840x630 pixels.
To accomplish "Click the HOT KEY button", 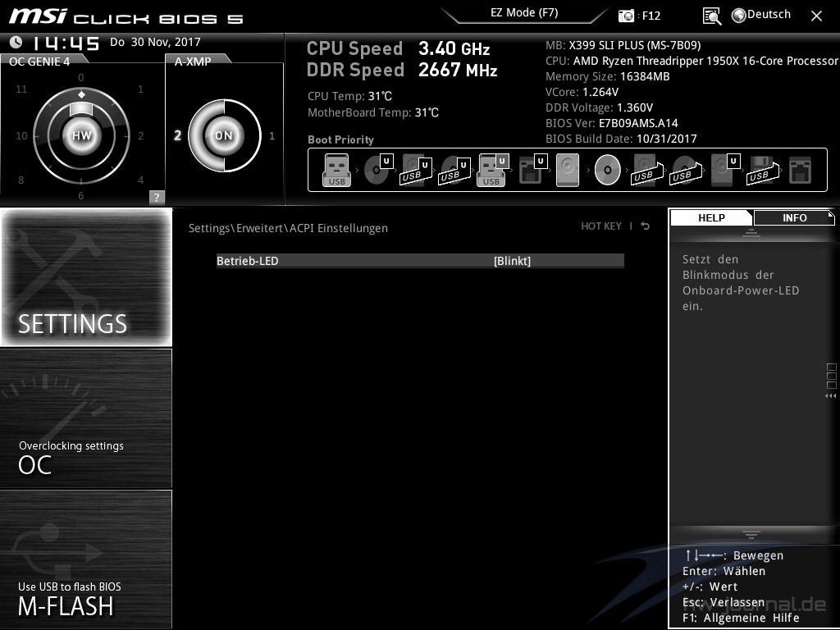I will 601,226.
